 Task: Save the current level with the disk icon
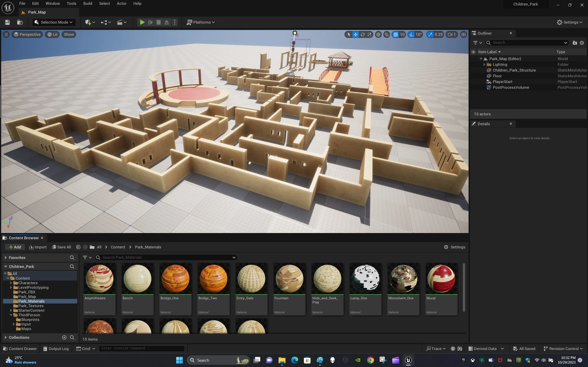(x=7, y=22)
